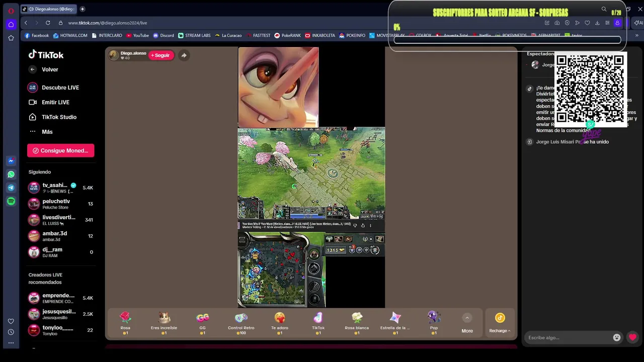
Task: Open Emitir LIVE section
Action: coord(55,102)
